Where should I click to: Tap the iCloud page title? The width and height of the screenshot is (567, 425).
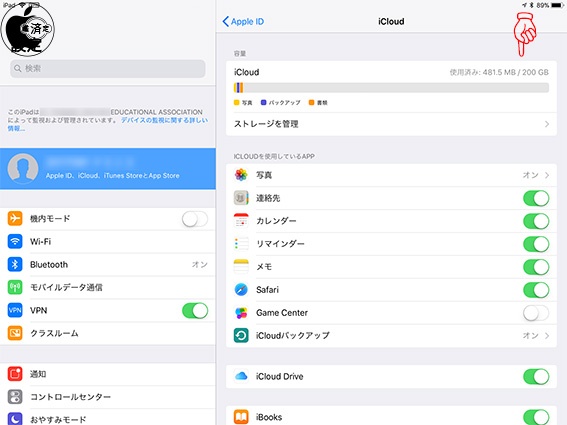391,21
